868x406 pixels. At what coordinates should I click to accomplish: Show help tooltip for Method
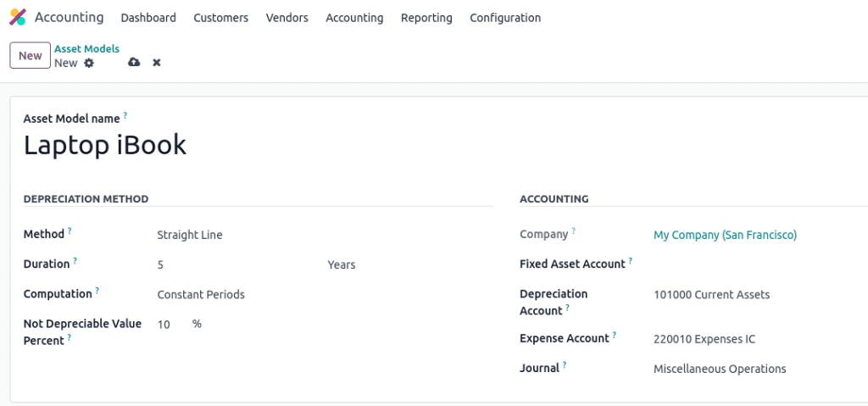70,231
